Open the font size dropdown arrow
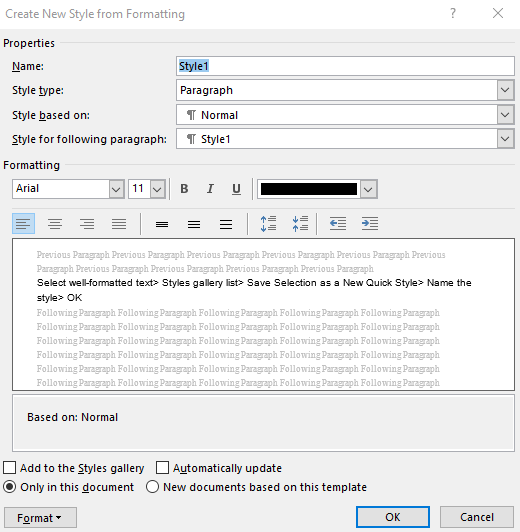The image size is (520, 532). coord(157,189)
